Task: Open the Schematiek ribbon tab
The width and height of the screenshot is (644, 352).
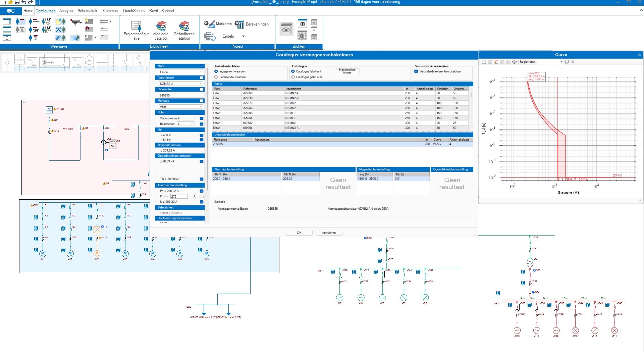Action: pyautogui.click(x=87, y=11)
